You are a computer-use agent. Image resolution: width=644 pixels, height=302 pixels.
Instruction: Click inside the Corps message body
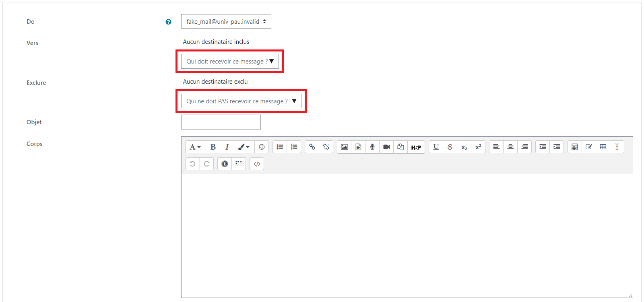[407, 236]
